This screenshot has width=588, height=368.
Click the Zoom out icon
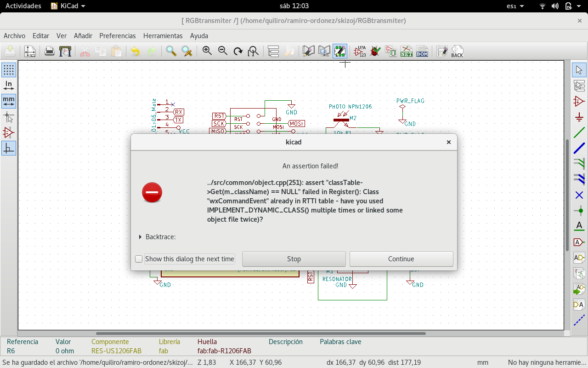coord(223,51)
